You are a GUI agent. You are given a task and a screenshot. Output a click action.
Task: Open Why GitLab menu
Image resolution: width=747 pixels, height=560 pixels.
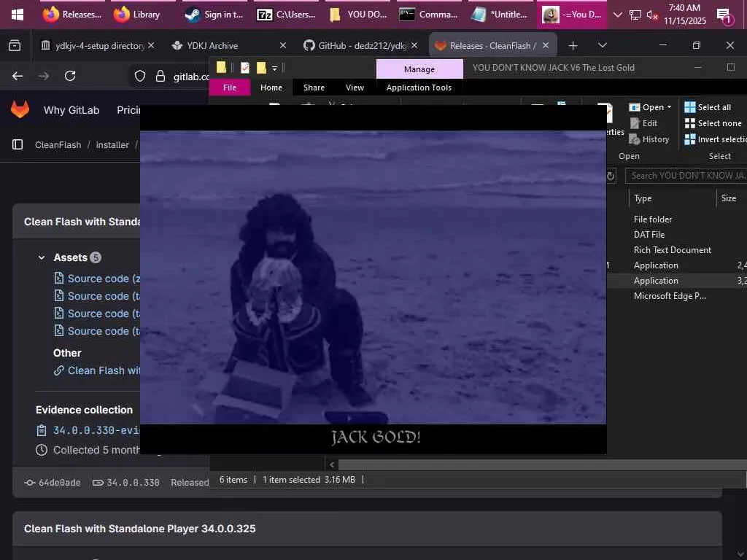point(71,110)
